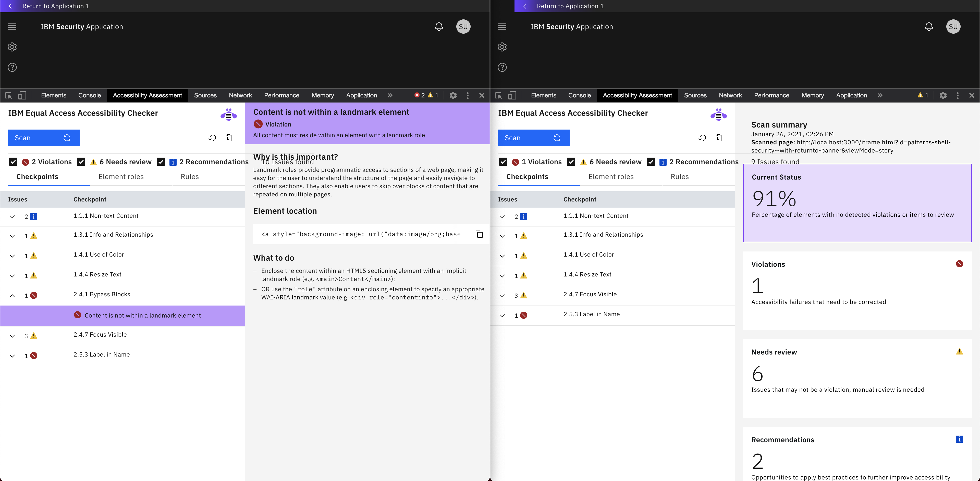Open Sources tab in right devtools
Image resolution: width=980 pixels, height=481 pixels.
click(x=695, y=95)
